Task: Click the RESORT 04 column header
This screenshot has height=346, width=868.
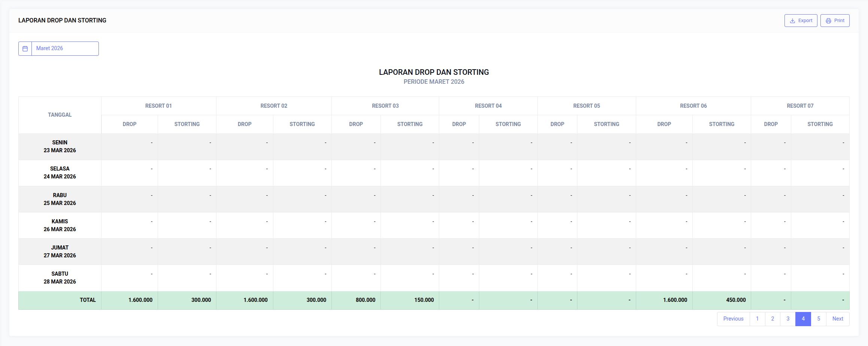Action: pyautogui.click(x=488, y=106)
